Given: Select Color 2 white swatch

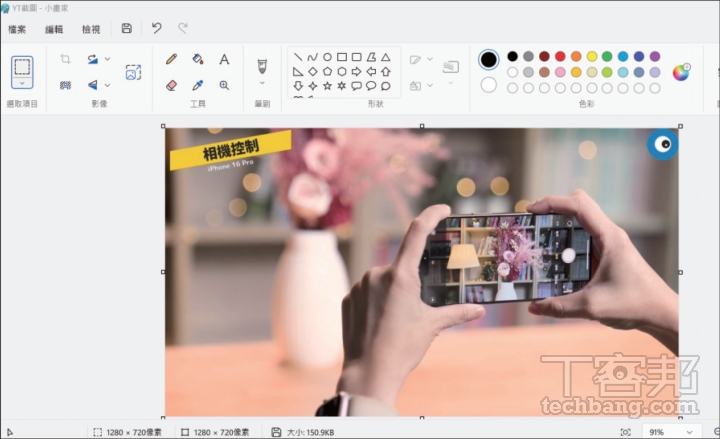Looking at the screenshot, I should (489, 85).
